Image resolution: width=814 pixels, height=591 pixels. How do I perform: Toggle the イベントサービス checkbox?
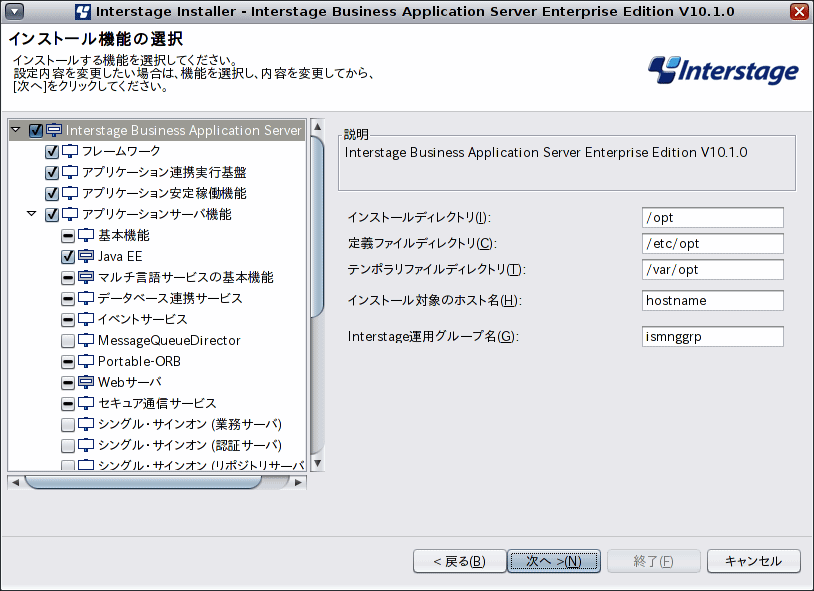68,319
